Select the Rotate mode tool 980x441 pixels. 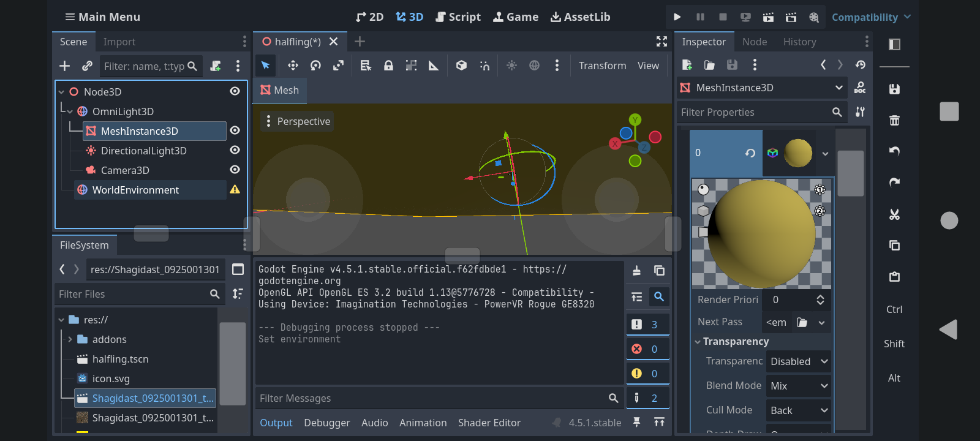(x=315, y=66)
